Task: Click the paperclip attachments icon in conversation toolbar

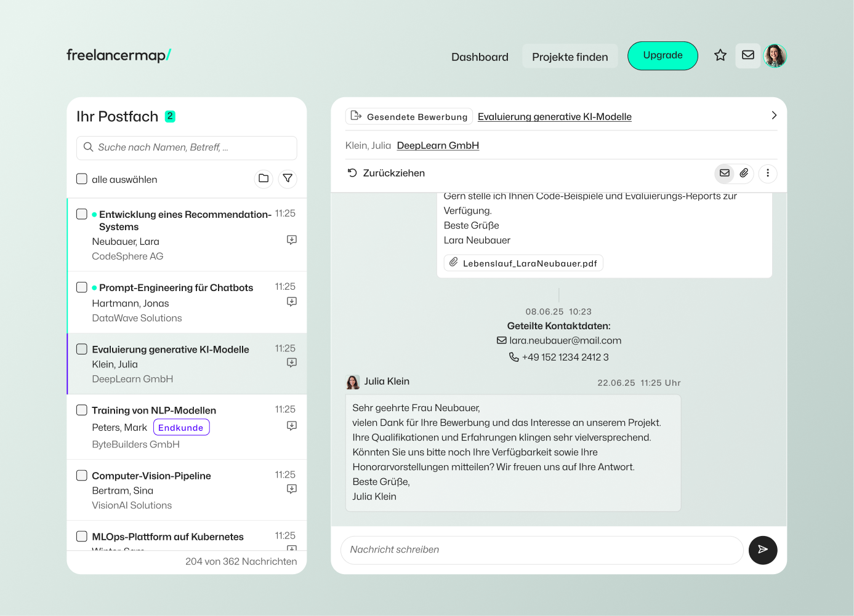Action: pos(744,173)
